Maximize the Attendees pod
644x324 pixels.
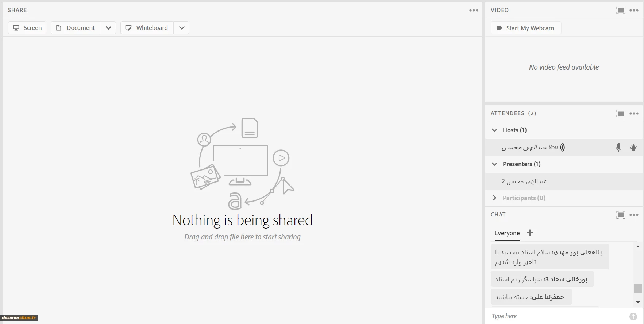pos(620,113)
